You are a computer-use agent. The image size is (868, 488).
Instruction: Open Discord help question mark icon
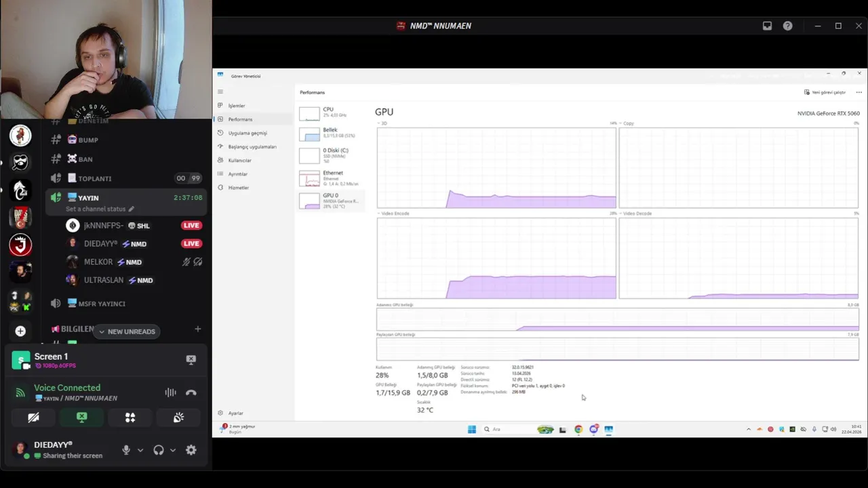pos(787,26)
